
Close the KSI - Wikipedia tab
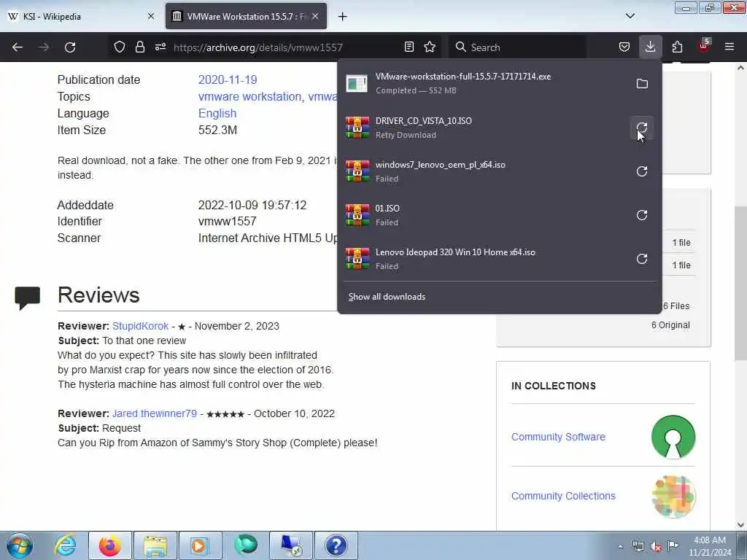click(x=151, y=16)
